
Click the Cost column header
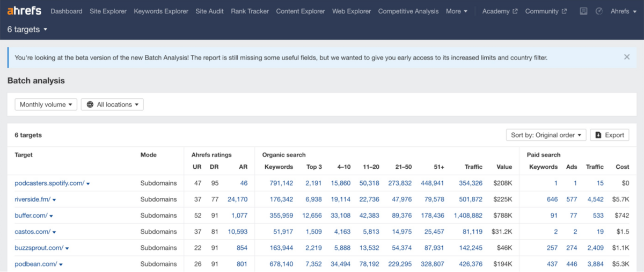click(623, 167)
